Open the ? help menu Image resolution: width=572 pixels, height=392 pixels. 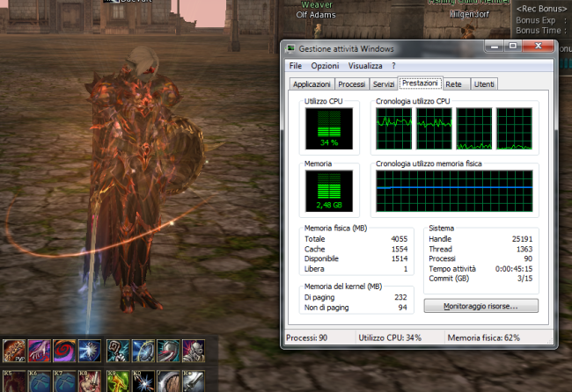coord(393,66)
